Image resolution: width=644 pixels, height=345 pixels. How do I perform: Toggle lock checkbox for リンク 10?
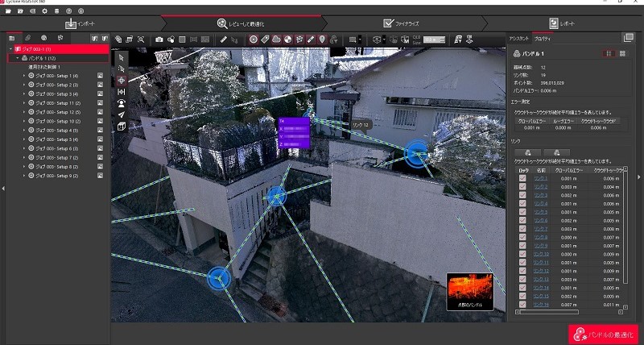pos(522,254)
